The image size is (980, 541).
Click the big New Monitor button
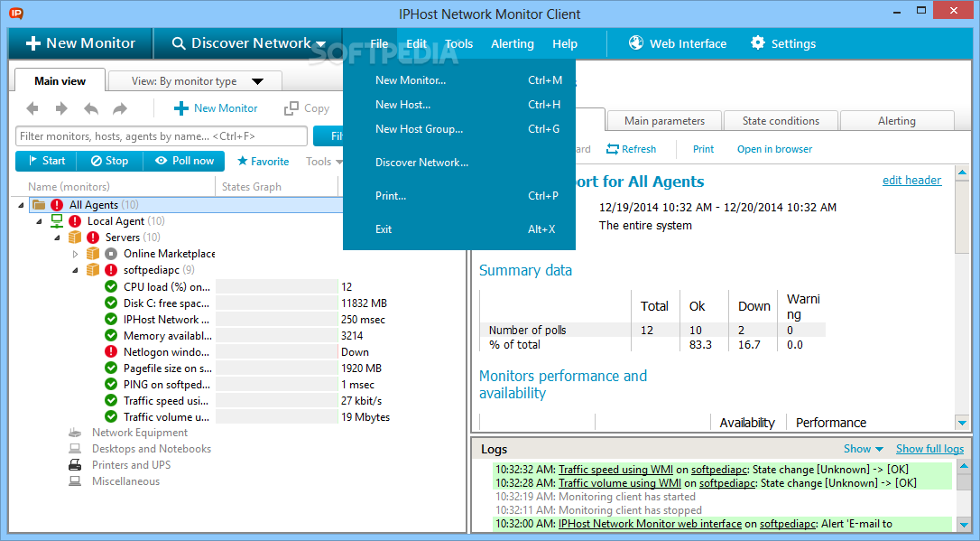[80, 43]
